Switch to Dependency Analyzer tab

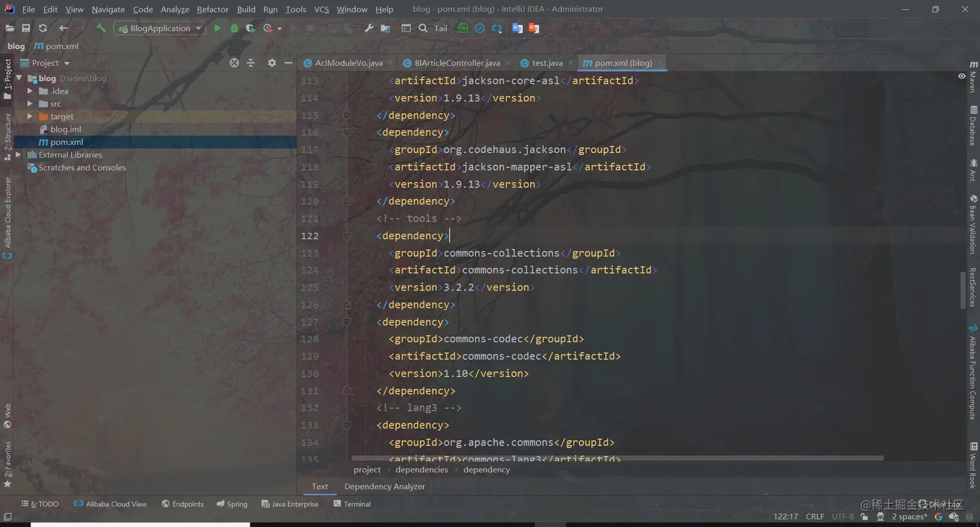(x=384, y=486)
